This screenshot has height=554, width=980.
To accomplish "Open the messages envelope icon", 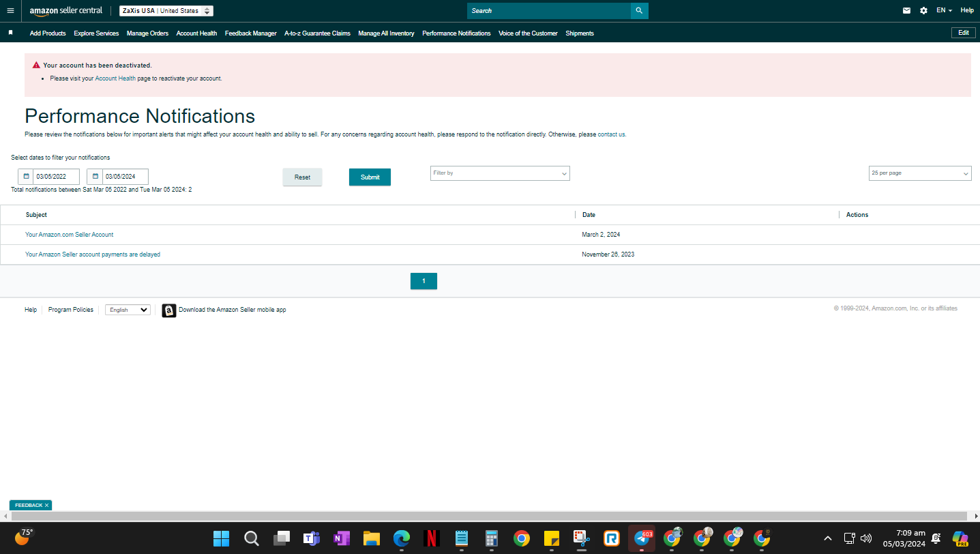I will [x=906, y=10].
